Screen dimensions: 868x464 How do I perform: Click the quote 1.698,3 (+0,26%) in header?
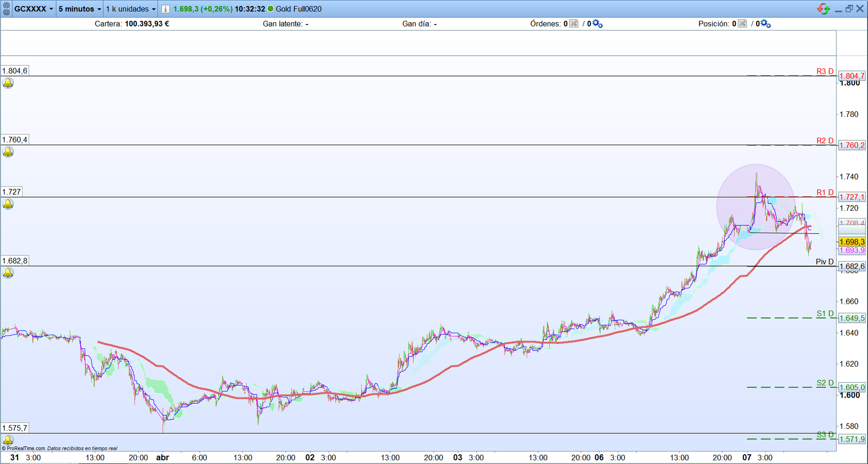point(203,9)
